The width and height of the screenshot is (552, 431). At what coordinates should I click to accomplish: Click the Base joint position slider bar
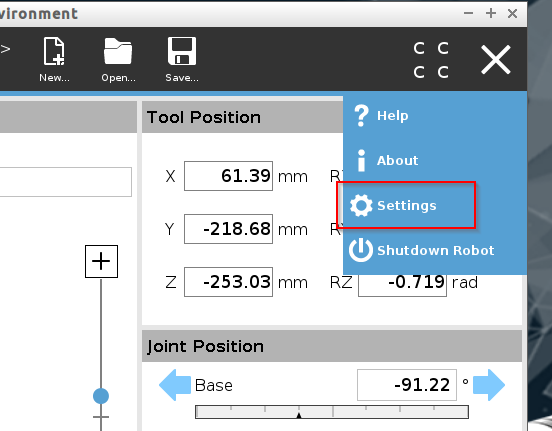(332, 412)
